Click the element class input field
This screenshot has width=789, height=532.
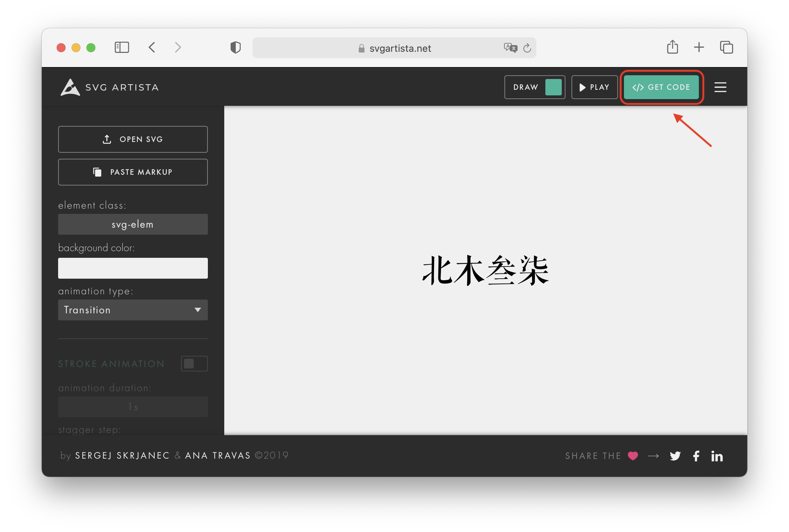(x=133, y=224)
